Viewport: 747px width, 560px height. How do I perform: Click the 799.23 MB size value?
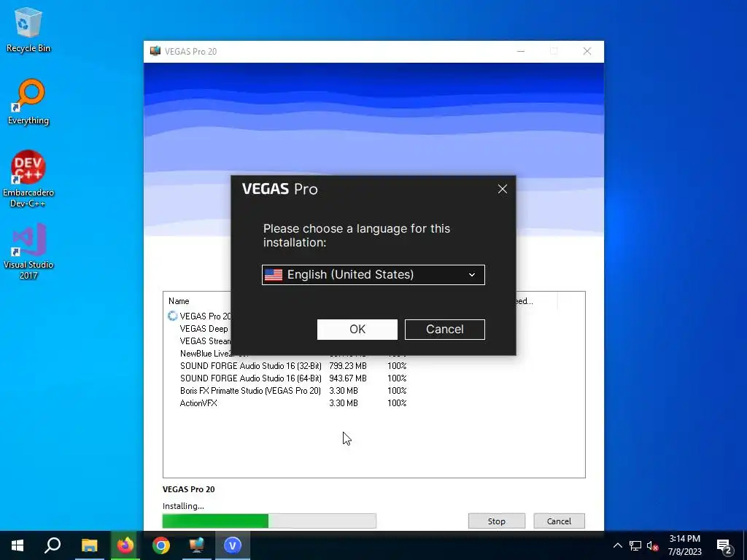tap(348, 366)
